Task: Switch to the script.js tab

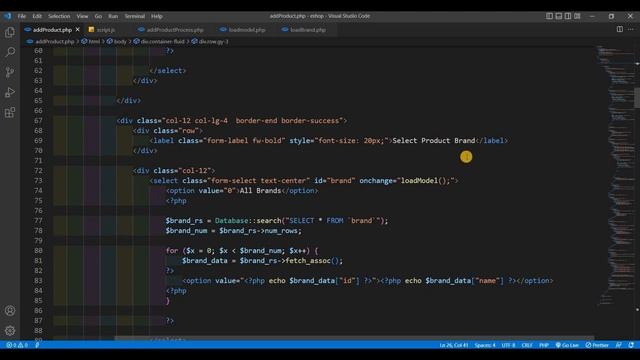Action: point(105,30)
